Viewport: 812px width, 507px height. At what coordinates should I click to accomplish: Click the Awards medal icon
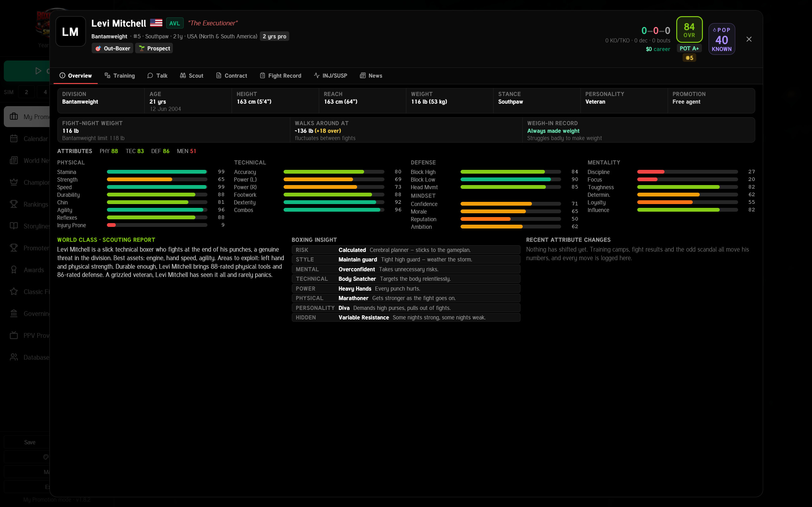point(14,270)
